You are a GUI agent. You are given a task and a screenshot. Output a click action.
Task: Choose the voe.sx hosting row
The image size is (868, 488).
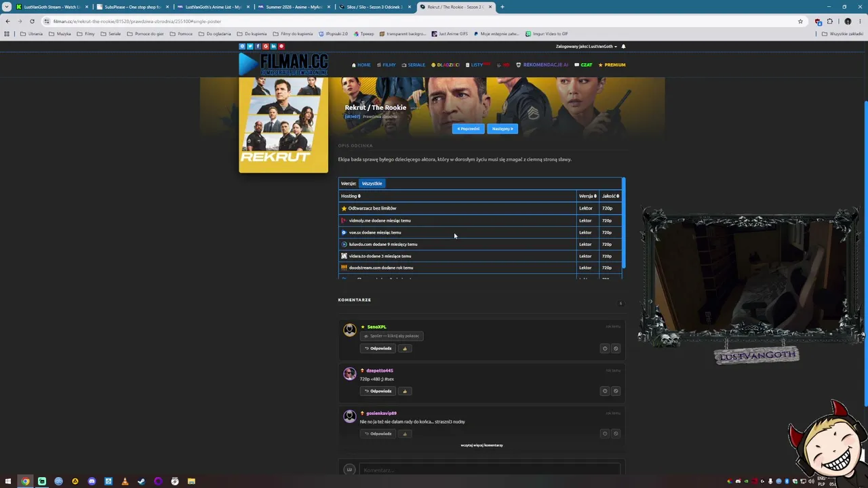480,232
